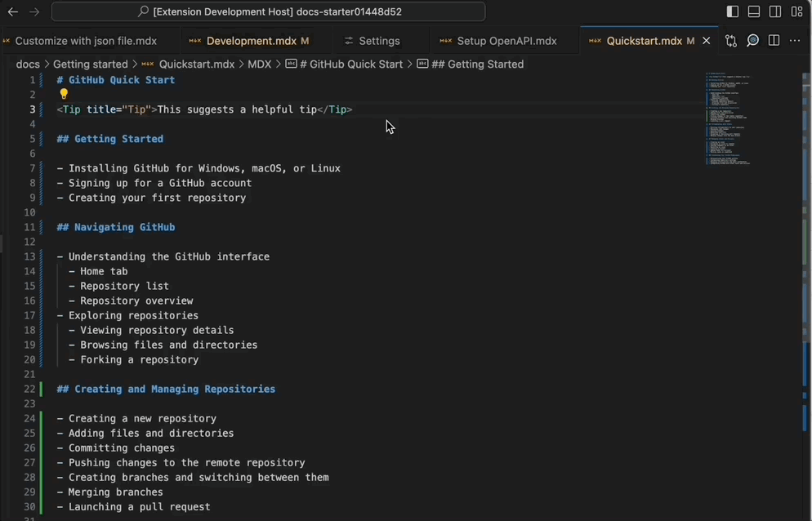Click the preview icon in the editor toolbar

click(x=752, y=41)
